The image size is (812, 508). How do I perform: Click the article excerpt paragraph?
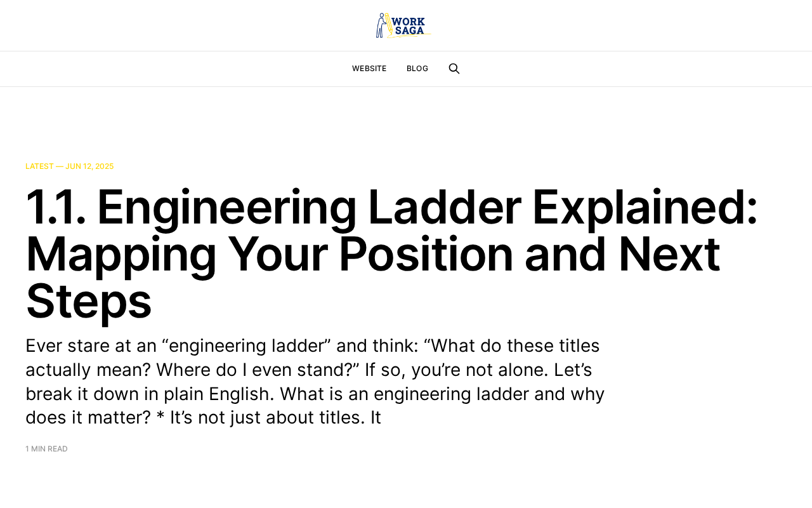pos(315,381)
